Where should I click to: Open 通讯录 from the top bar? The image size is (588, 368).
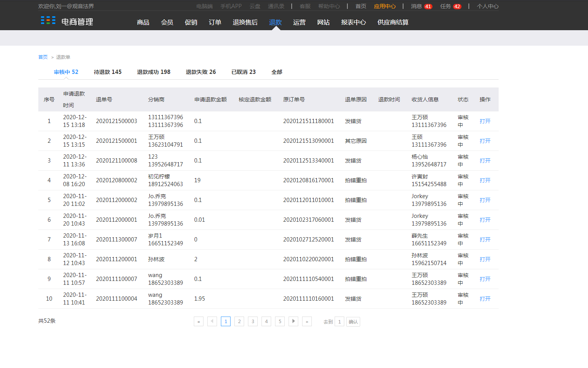coord(276,6)
